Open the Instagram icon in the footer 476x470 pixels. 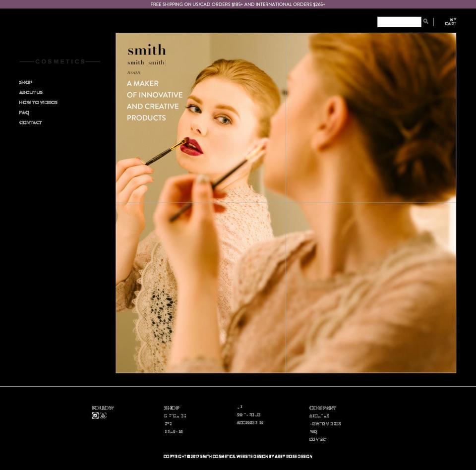click(94, 415)
